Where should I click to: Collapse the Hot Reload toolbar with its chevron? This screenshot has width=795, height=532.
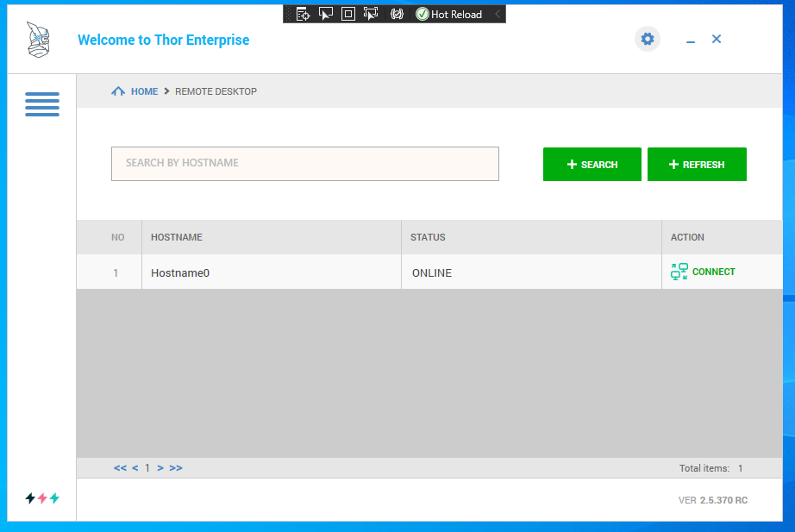pyautogui.click(x=497, y=14)
